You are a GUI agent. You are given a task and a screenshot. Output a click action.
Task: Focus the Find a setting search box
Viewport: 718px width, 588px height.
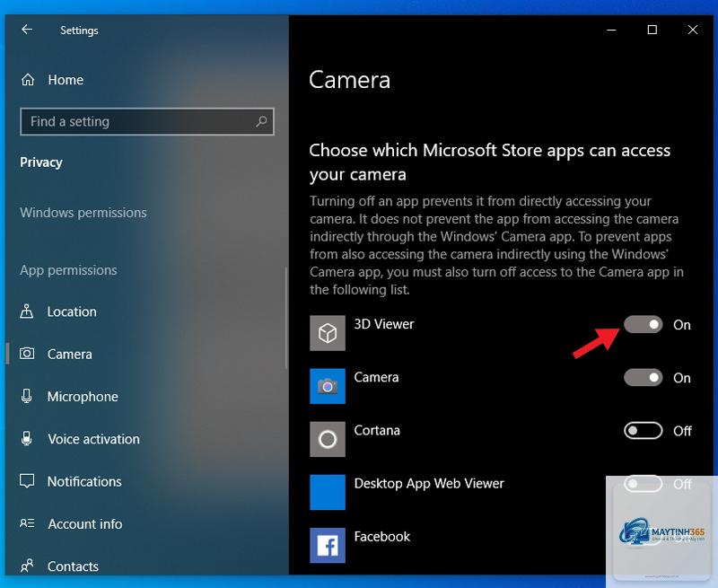click(147, 121)
